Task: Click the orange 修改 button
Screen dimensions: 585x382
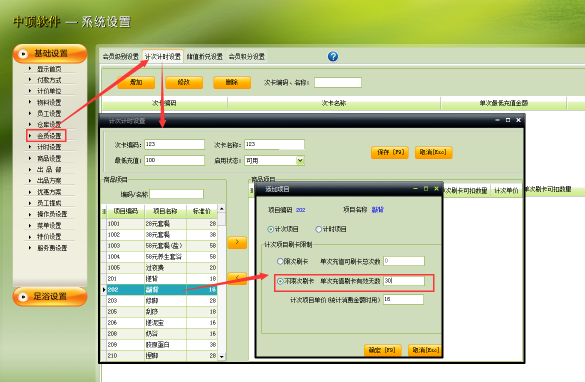Action: pos(184,82)
